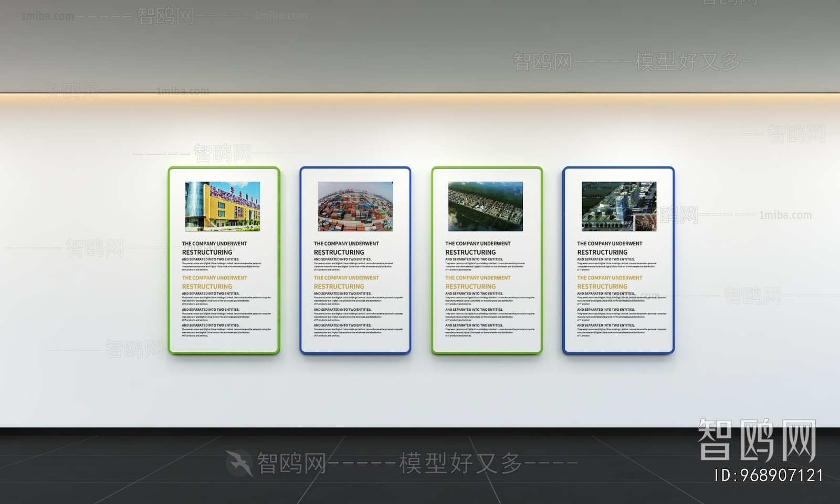Select the gold RESTRUCTURING heading on fourth panel
The width and height of the screenshot is (840, 504).
pyautogui.click(x=602, y=287)
